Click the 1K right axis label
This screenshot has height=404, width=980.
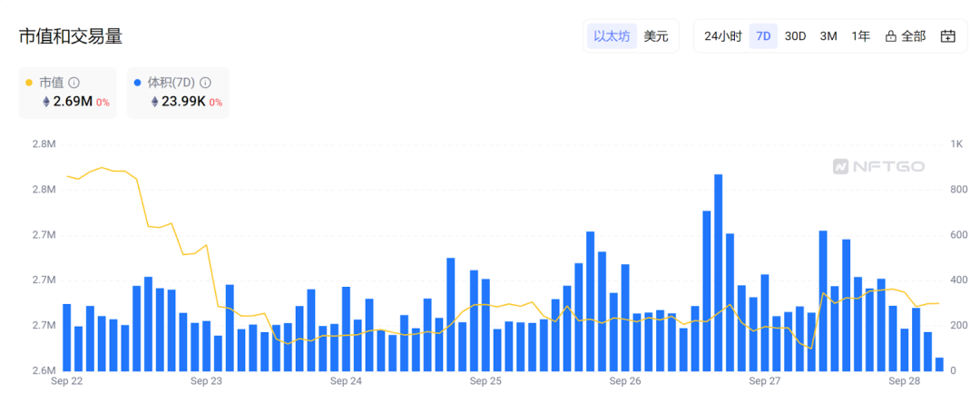pyautogui.click(x=956, y=144)
